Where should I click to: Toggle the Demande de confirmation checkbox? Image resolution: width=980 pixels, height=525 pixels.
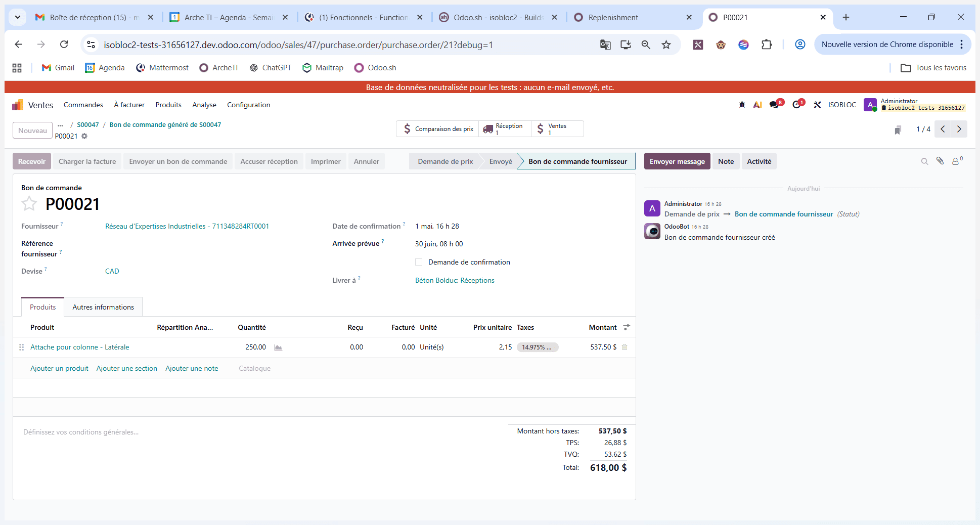[x=419, y=262]
